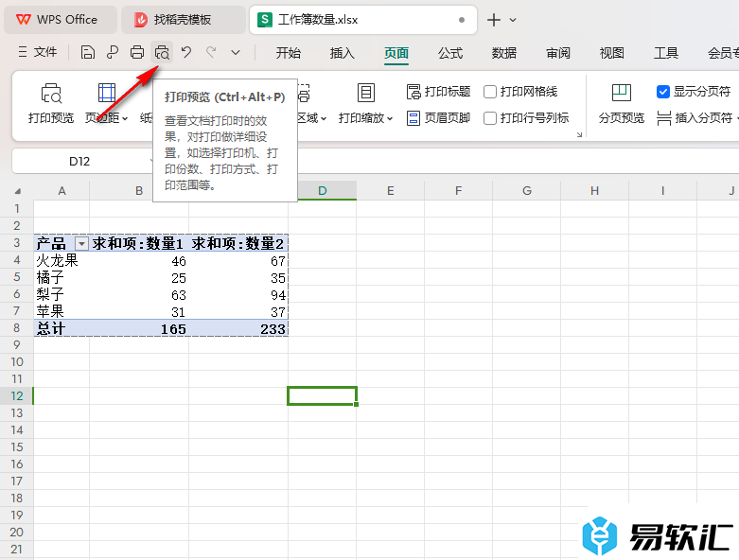Image resolution: width=739 pixels, height=560 pixels.
Task: Open the 打印缩放 scaling dropdown
Action: [366, 104]
